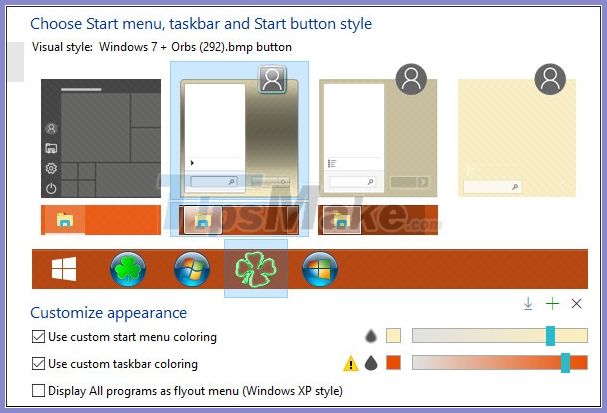The width and height of the screenshot is (607, 413).
Task: Choose the flat orange taskbar style preview
Action: click(x=101, y=220)
